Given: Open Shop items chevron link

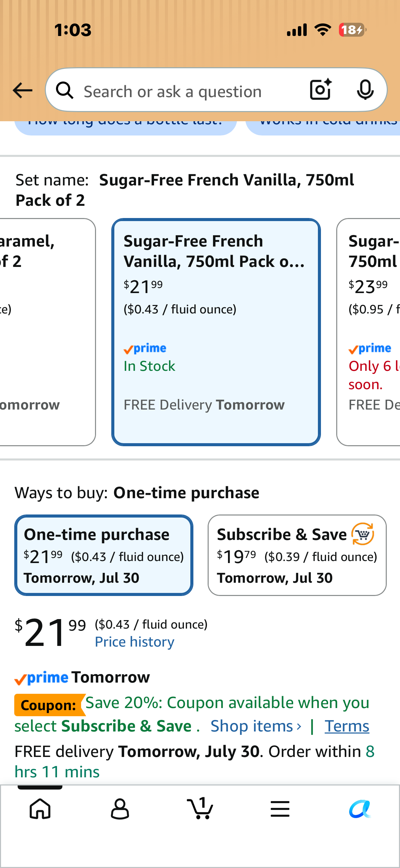Looking at the screenshot, I should point(256,726).
